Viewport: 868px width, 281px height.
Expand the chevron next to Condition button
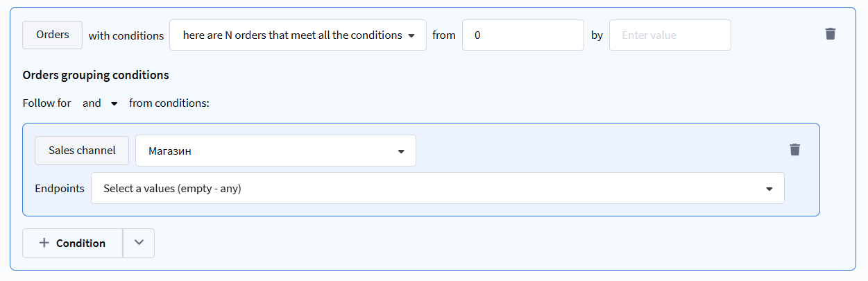139,243
